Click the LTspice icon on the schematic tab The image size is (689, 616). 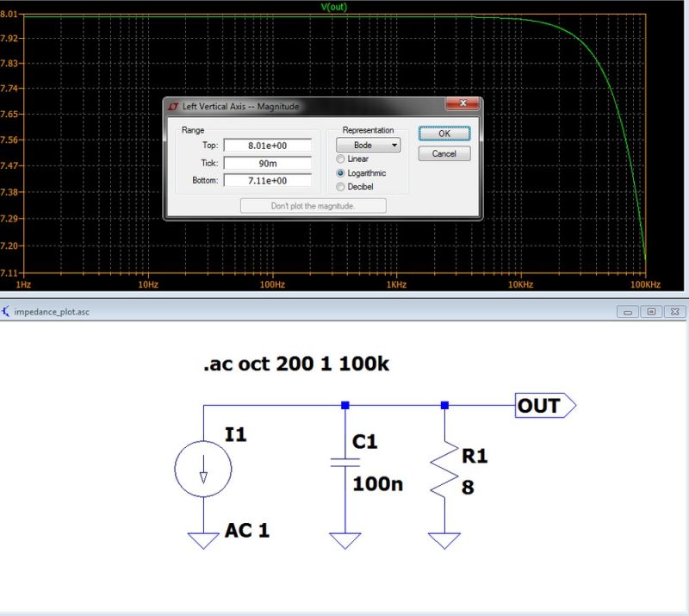(7, 310)
